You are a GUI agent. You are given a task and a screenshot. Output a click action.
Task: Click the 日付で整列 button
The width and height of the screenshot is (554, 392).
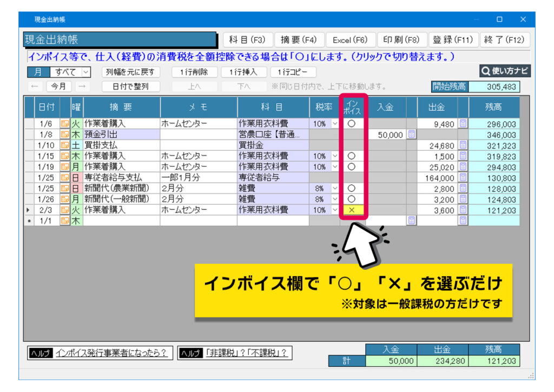131,86
